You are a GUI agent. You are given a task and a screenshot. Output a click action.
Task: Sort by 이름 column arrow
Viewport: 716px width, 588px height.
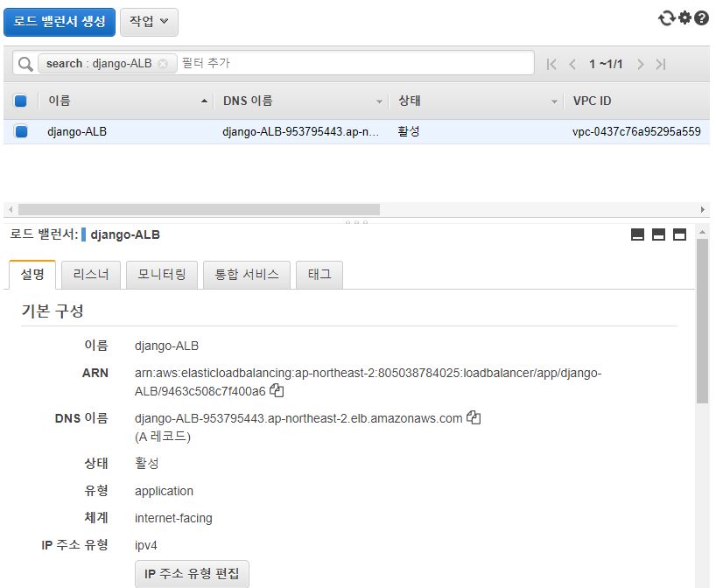[204, 101]
